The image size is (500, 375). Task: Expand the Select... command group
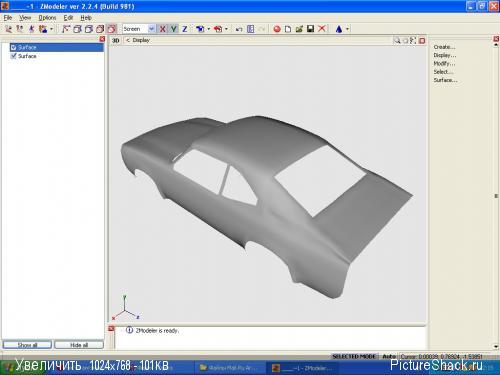(x=443, y=72)
